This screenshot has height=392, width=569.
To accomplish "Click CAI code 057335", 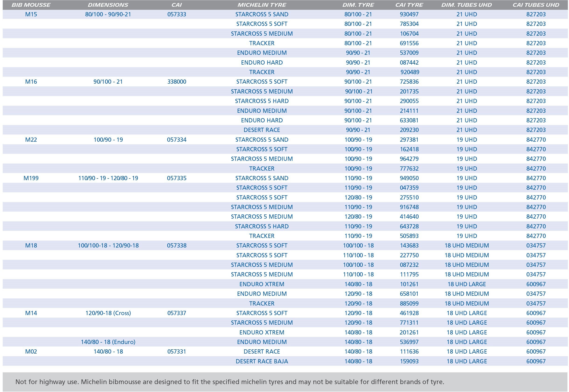I will tap(177, 178).
